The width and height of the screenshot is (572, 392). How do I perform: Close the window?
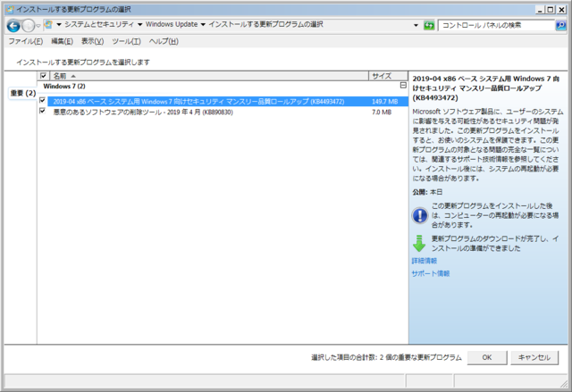tap(562, 10)
